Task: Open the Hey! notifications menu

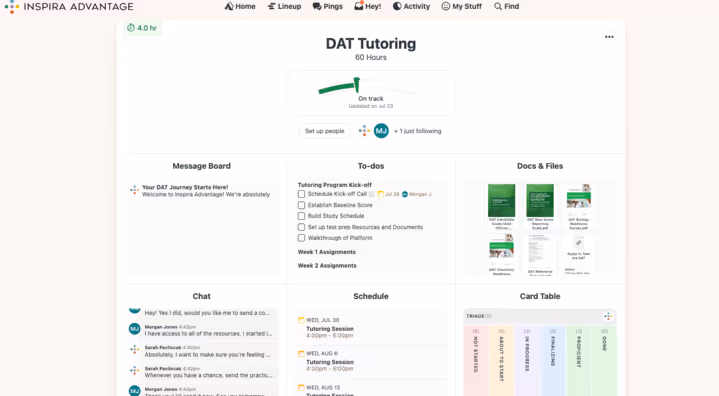Action: [368, 6]
